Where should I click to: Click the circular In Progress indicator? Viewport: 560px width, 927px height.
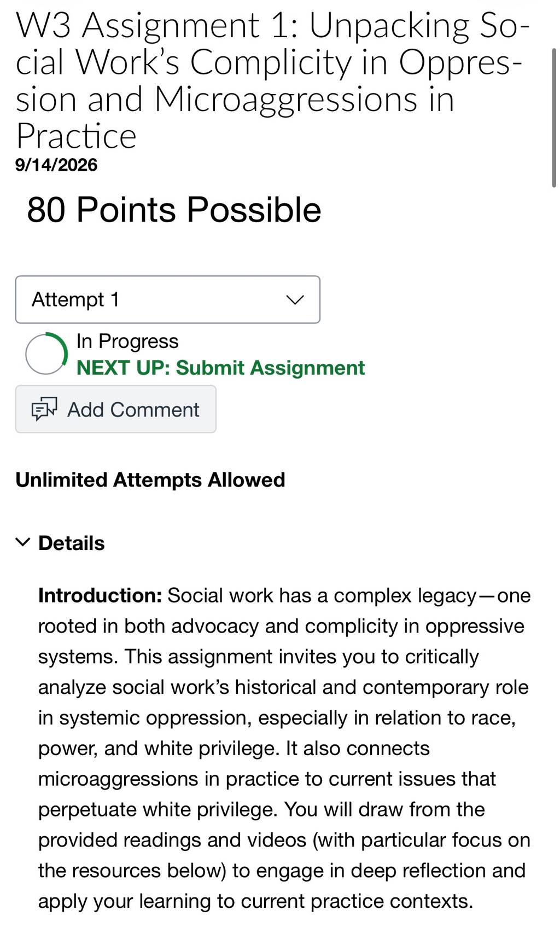(46, 354)
